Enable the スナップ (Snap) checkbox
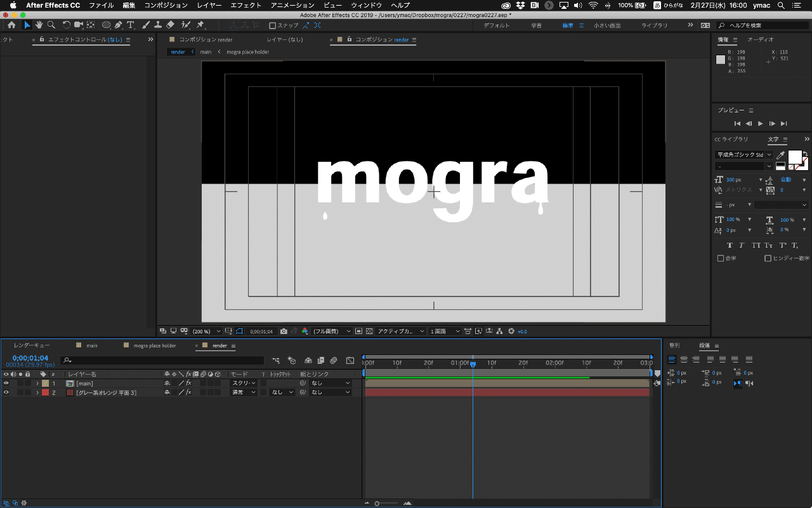 coord(273,26)
